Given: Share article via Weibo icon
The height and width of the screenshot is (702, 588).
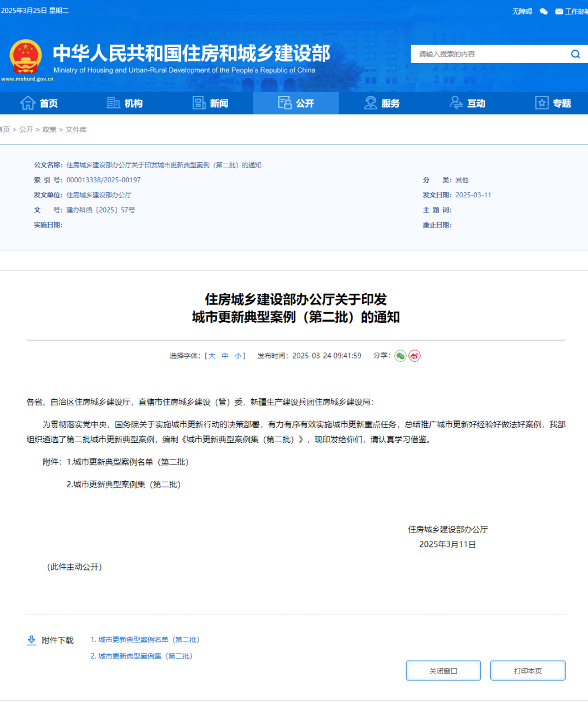Looking at the screenshot, I should [415, 356].
